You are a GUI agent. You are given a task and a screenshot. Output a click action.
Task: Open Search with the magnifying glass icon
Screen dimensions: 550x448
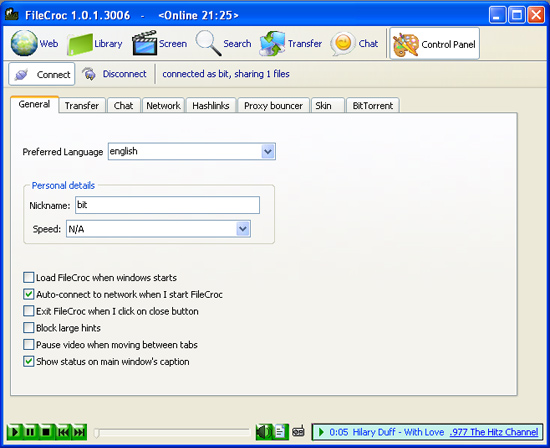(x=208, y=43)
